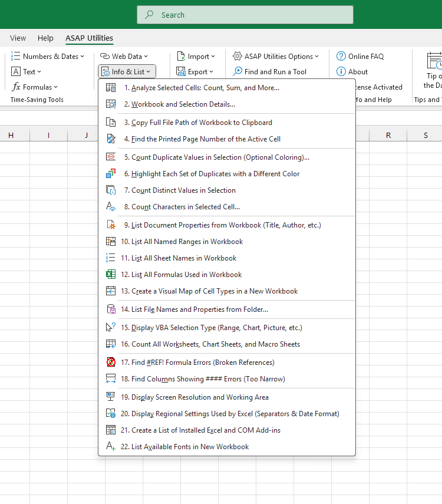Expand the Numbers & Dates dropdown
This screenshot has height=504, width=442.
[48, 57]
